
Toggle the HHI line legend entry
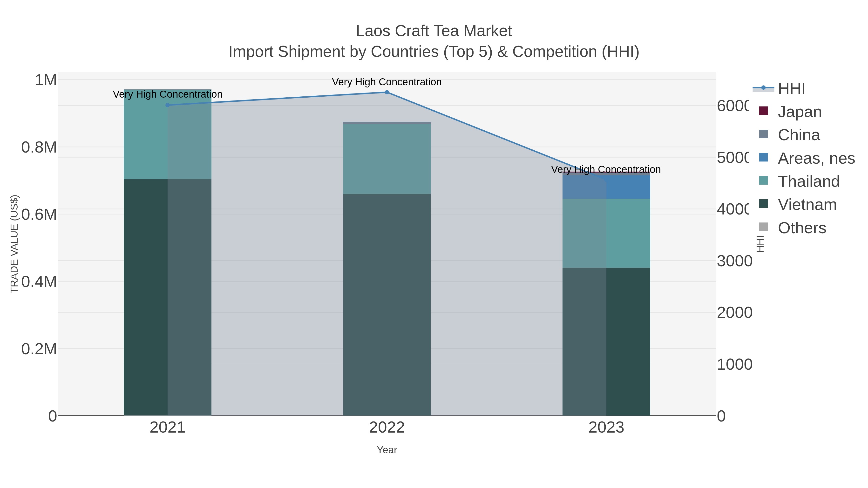[779, 89]
